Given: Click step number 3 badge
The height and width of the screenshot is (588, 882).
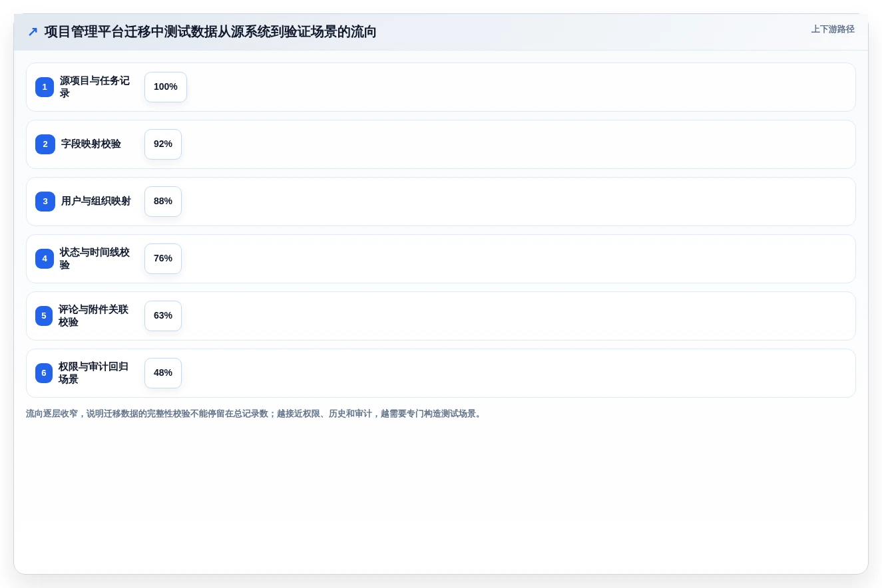Looking at the screenshot, I should tap(45, 202).
